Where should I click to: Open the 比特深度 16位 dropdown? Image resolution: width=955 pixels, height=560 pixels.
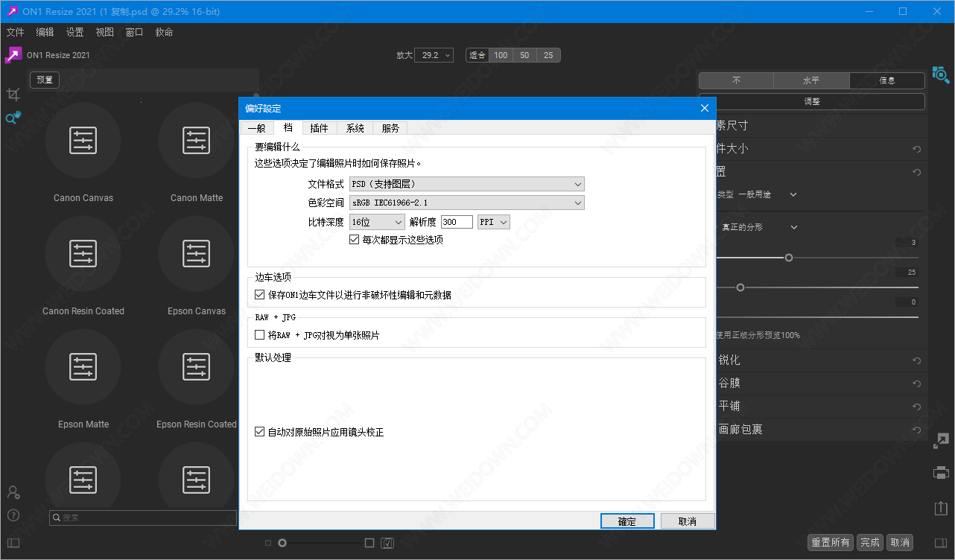point(377,222)
